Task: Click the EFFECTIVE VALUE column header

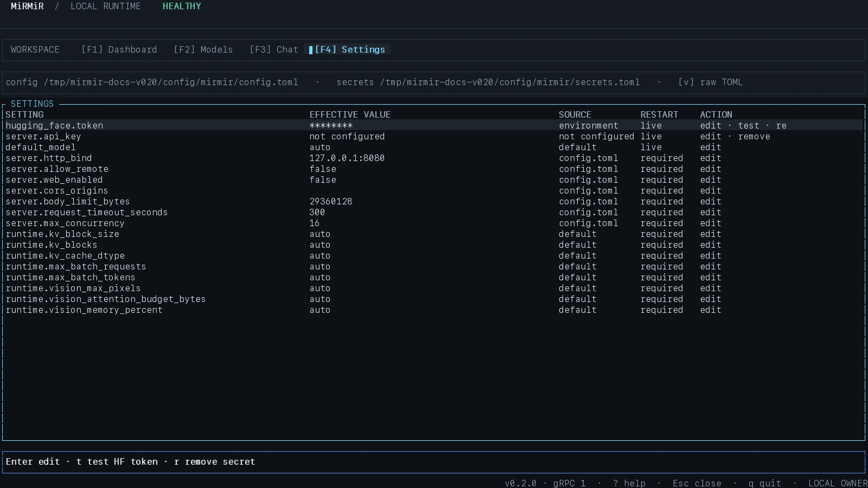Action: [350, 114]
